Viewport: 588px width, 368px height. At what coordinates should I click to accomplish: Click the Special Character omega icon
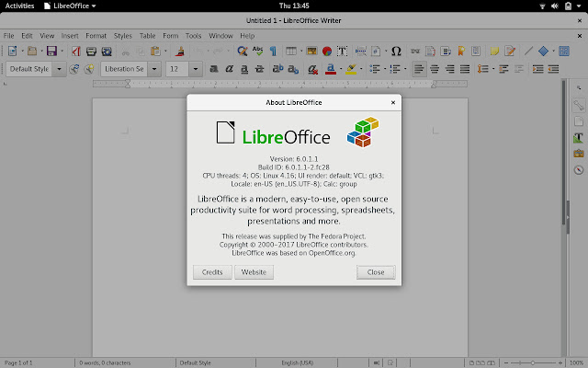(396, 51)
